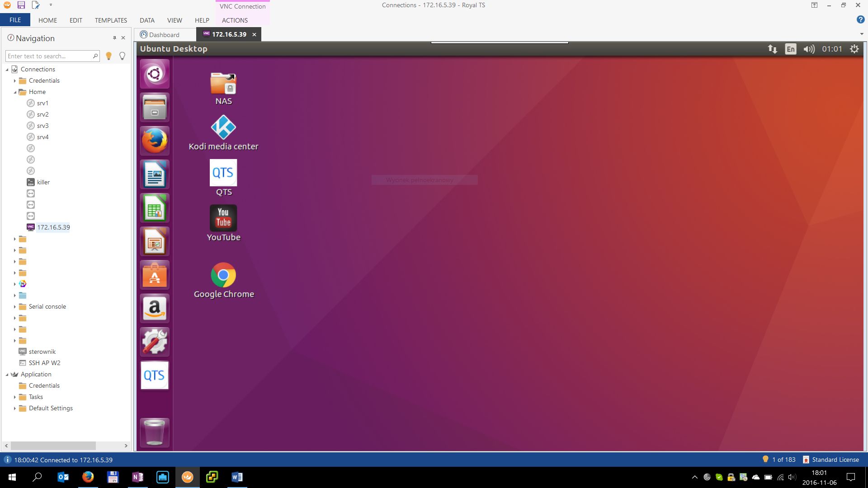Expand the Tasks folder
This screenshot has height=488, width=868.
(x=14, y=397)
